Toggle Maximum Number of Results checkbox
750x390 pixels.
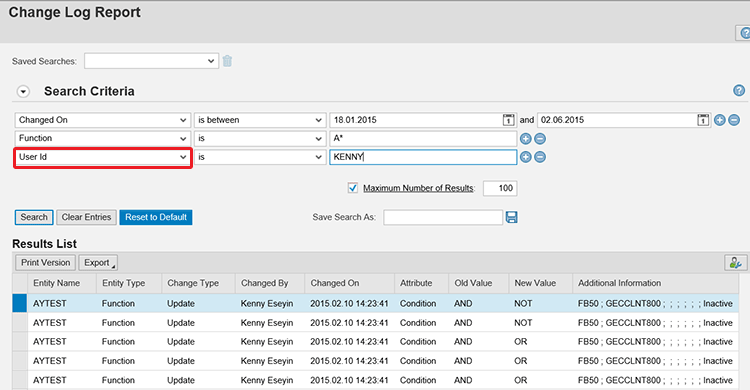[x=353, y=188]
